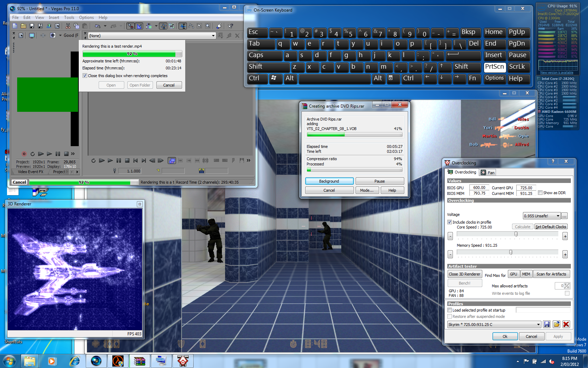Click the Open folder icon in Vegas toolbar

[23, 26]
